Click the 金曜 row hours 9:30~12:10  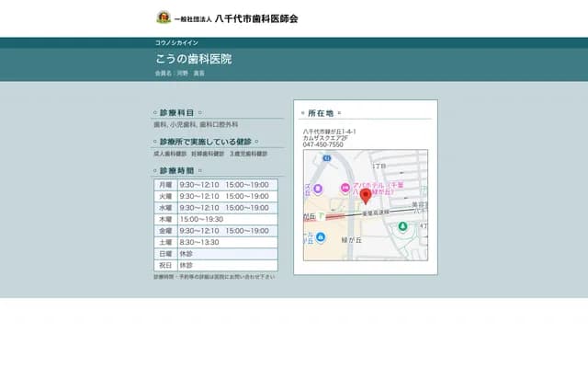pos(199,231)
